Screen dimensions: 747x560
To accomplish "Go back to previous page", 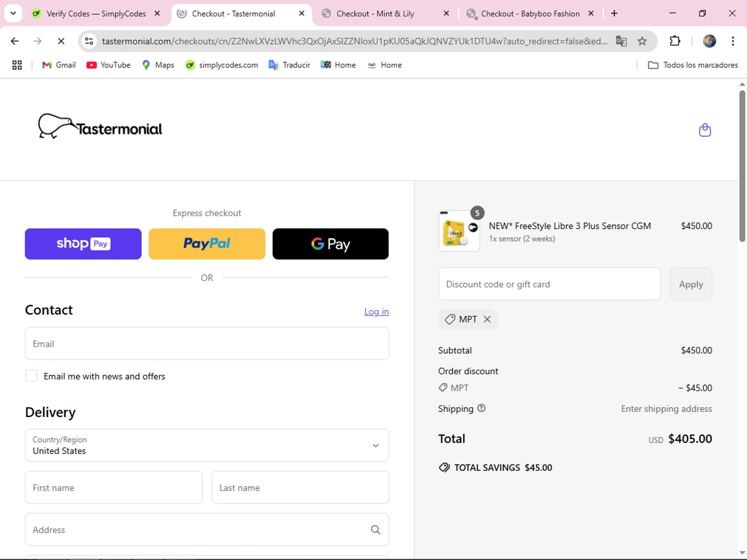I will coord(14,41).
